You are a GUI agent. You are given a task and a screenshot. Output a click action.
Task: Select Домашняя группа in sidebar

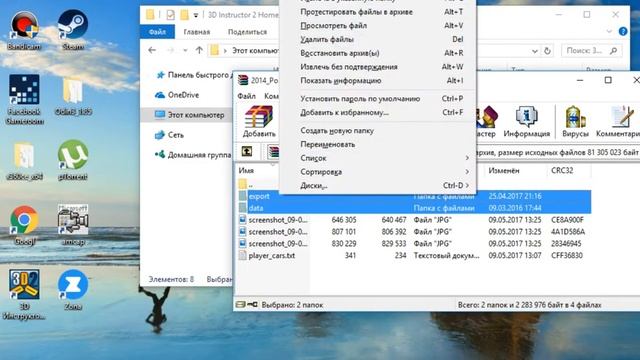193,155
